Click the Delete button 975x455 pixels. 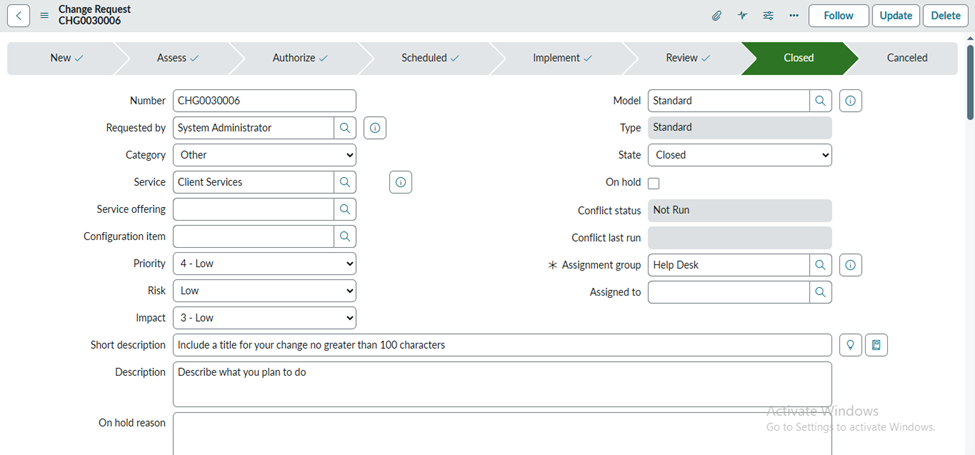coord(945,16)
